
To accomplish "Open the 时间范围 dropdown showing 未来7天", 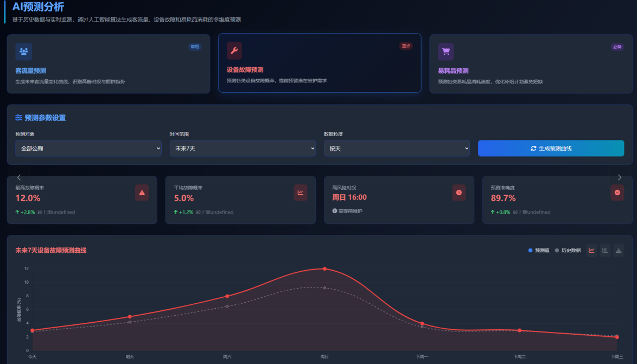I will [x=243, y=148].
